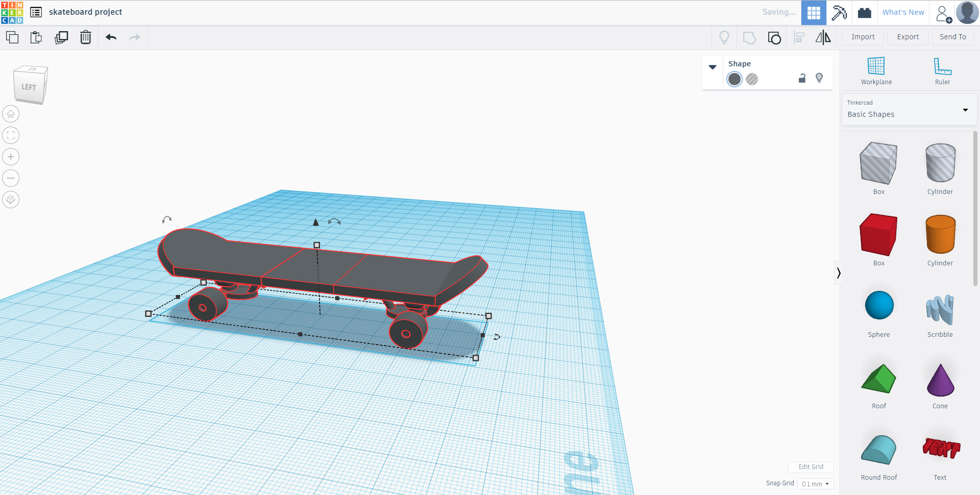Rename the skateboard project title
This screenshot has height=495, width=980.
pyautogui.click(x=85, y=12)
